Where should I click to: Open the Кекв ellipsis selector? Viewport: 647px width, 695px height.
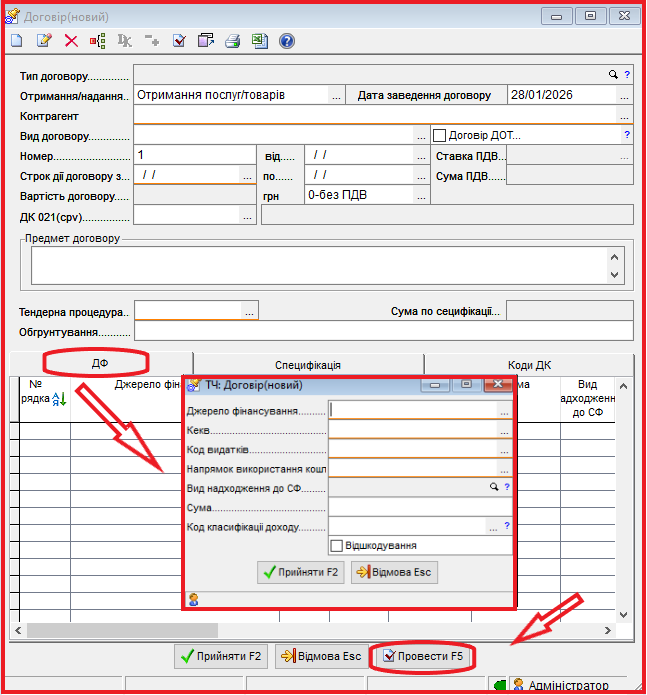505,430
